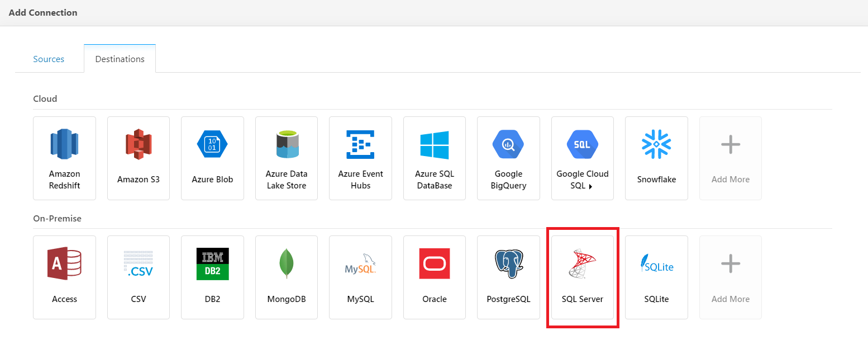Expand the Google Cloud SQL options arrow
Screen dimensions: 868x349
(590, 186)
